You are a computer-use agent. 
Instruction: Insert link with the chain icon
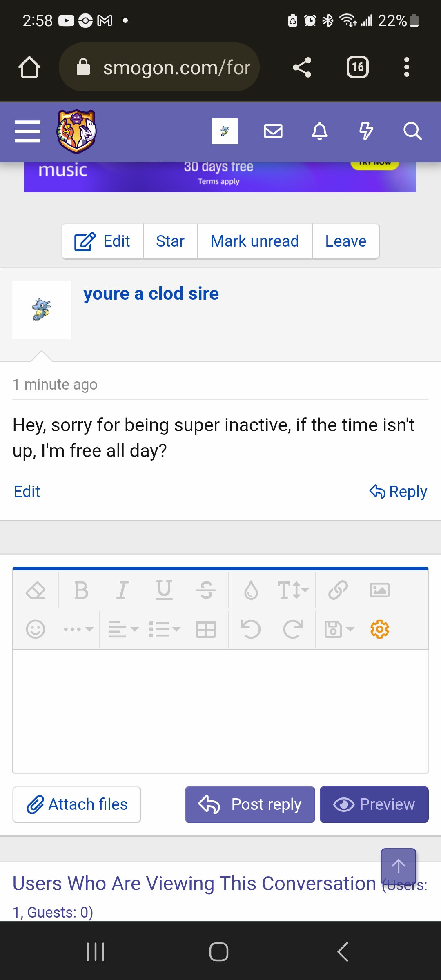338,590
